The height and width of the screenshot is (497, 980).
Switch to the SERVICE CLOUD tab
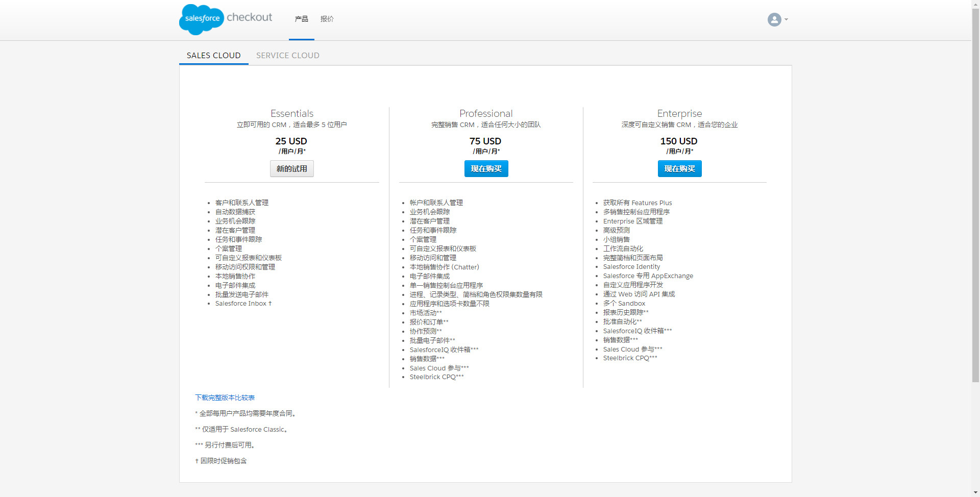point(288,55)
